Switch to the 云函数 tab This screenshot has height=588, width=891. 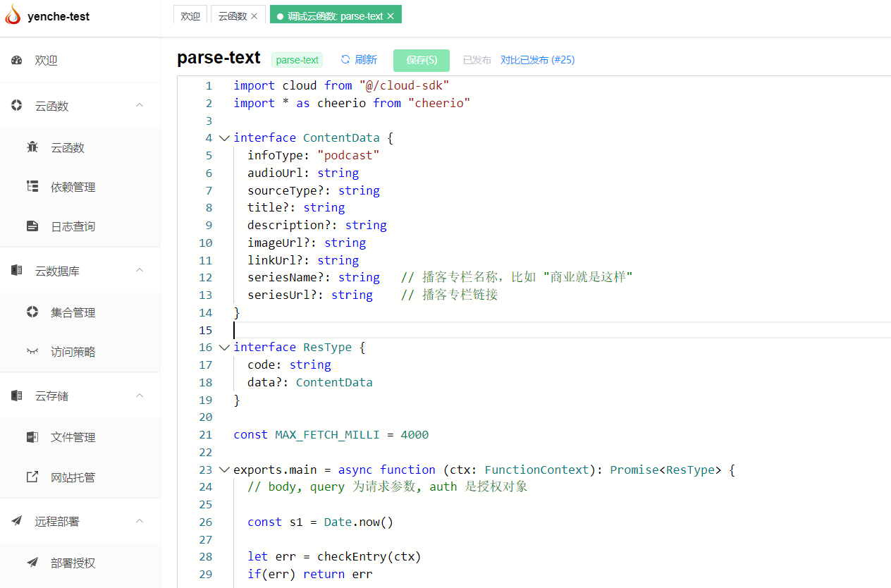point(233,16)
